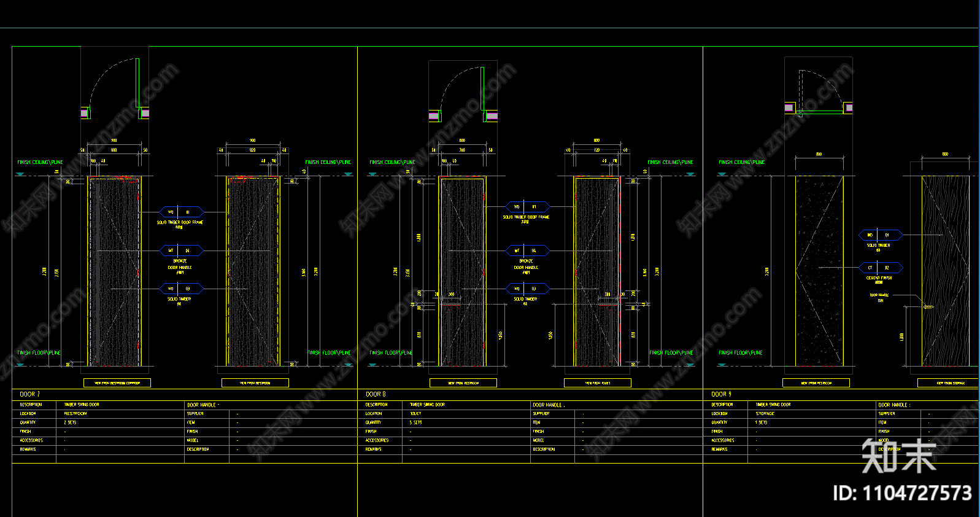980x517 pixels.
Task: Select the DOOR 8 title text
Action: pos(376,394)
